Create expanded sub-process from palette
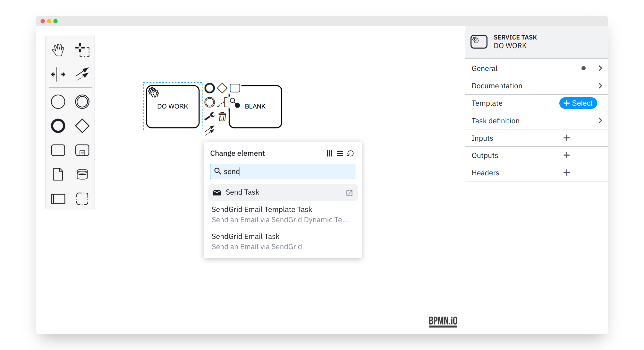Screen dimensions: 644x350 point(82,150)
